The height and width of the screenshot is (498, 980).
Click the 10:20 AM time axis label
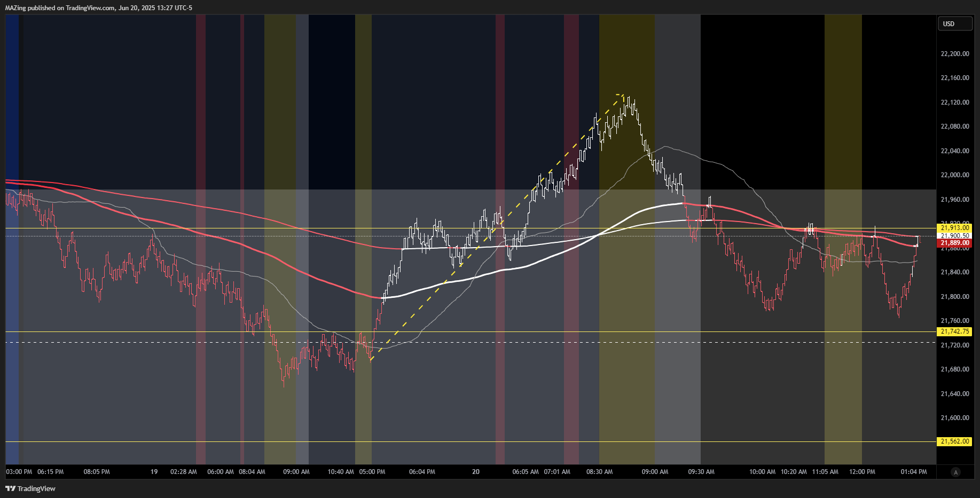pyautogui.click(x=794, y=472)
